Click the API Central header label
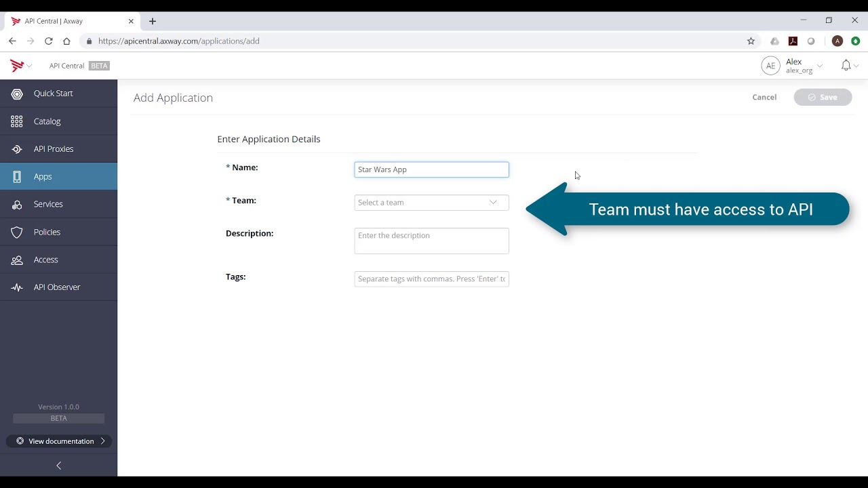This screenshot has height=488, width=868. 66,66
